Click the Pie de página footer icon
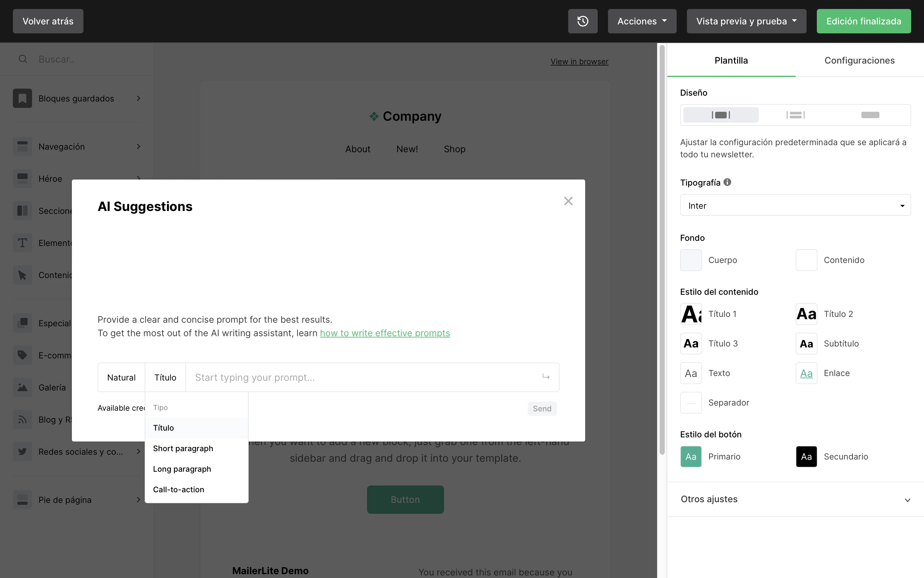 pyautogui.click(x=22, y=500)
